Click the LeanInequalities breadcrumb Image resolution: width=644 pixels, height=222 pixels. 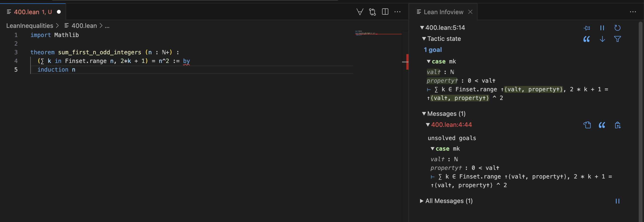point(30,26)
